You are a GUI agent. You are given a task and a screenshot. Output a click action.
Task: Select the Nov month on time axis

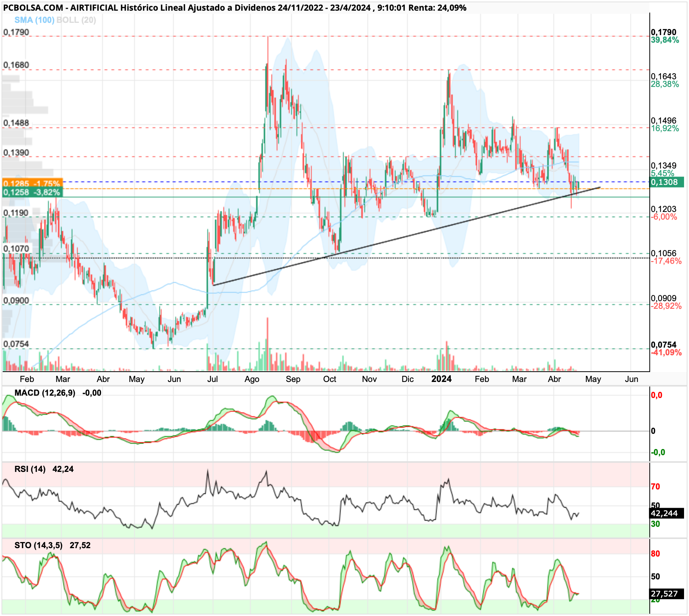click(369, 379)
